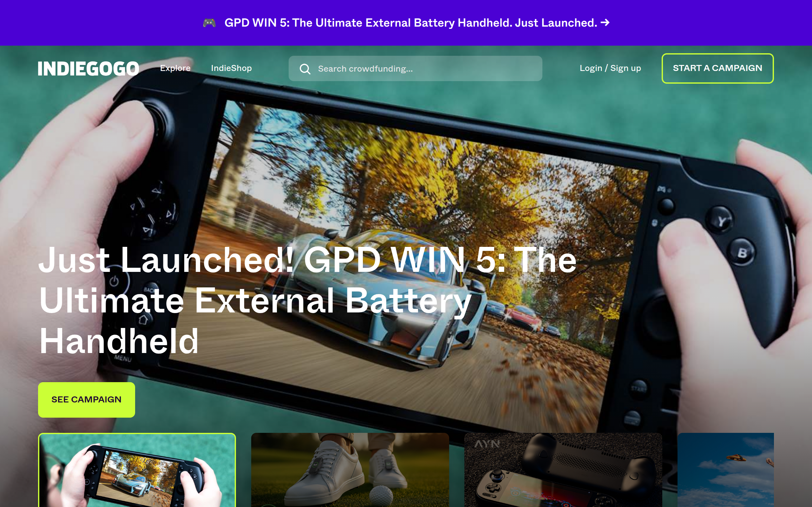Open the GPD WIN 5 banner announcement link
The height and width of the screenshot is (507, 812).
[x=410, y=23]
